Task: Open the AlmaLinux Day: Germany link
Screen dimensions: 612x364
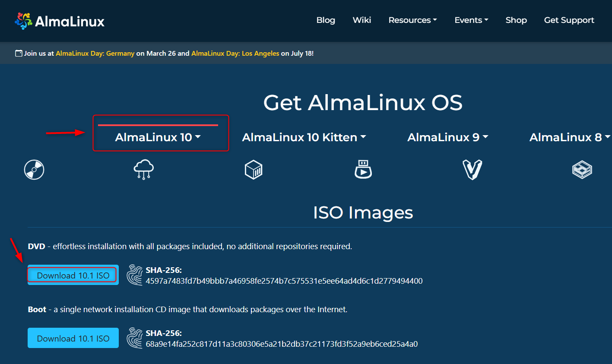Action: coord(95,53)
